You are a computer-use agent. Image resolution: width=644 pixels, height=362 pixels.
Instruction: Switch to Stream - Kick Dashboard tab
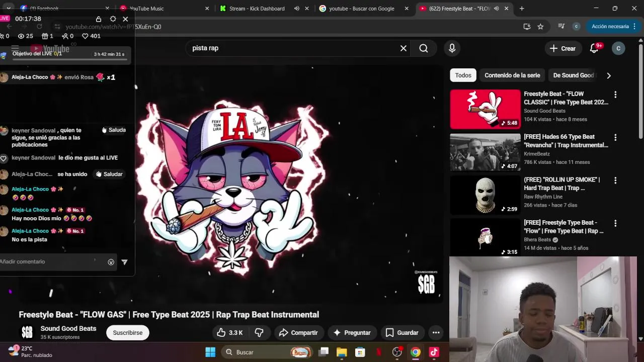(x=256, y=9)
